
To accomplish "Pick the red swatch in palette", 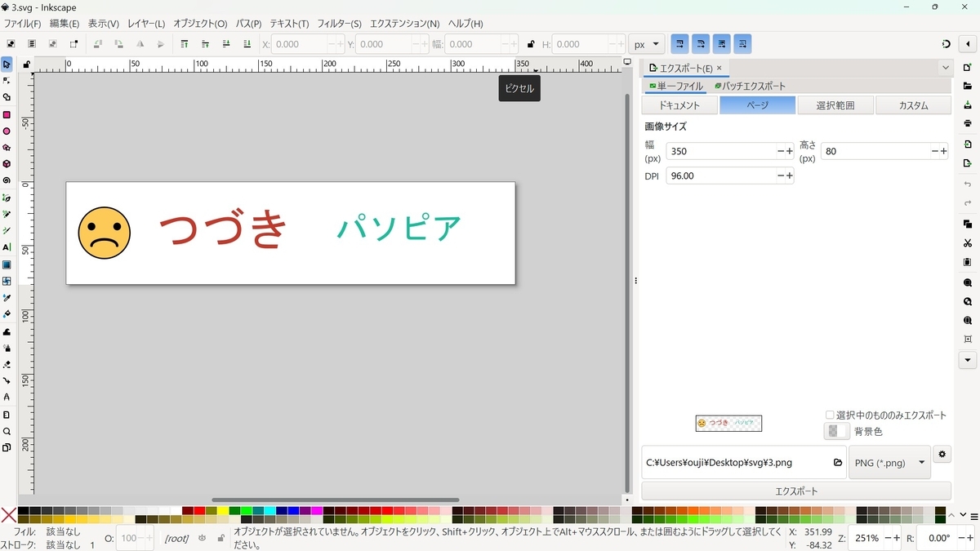I will 199,511.
